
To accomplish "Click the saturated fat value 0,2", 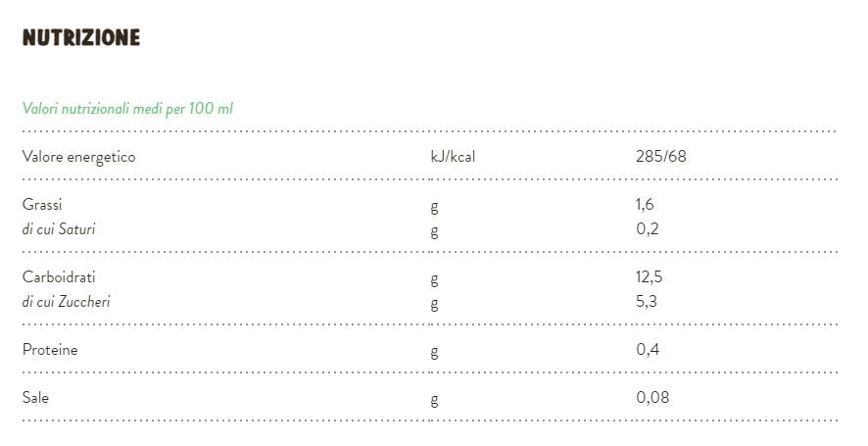I will click(x=647, y=229).
